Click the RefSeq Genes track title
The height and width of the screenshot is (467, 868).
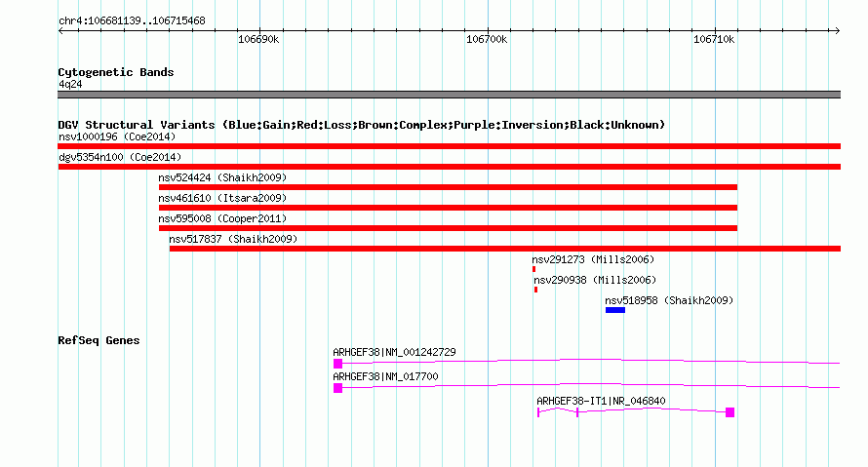point(99,340)
